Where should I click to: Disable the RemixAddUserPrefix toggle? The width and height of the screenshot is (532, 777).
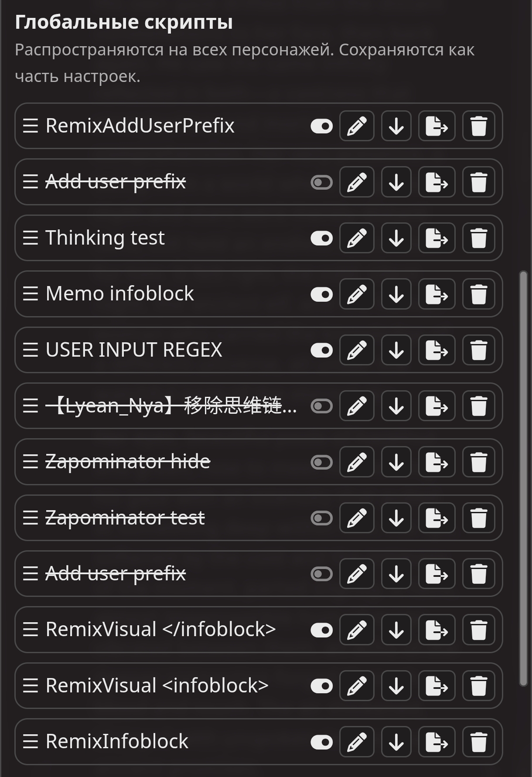321,126
